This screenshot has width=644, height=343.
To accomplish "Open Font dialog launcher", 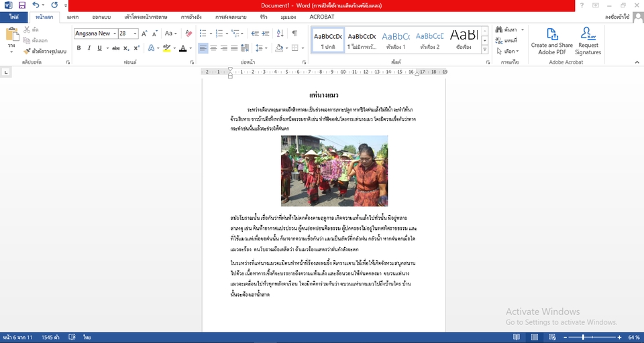I will point(192,62).
